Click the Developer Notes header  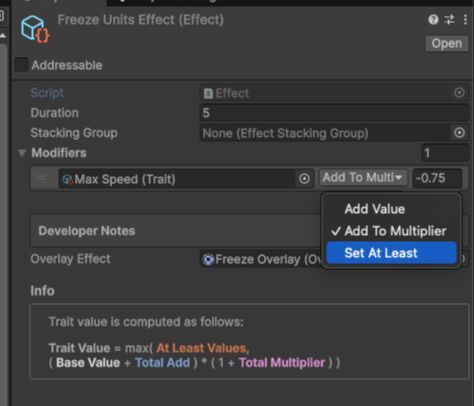[x=87, y=231]
